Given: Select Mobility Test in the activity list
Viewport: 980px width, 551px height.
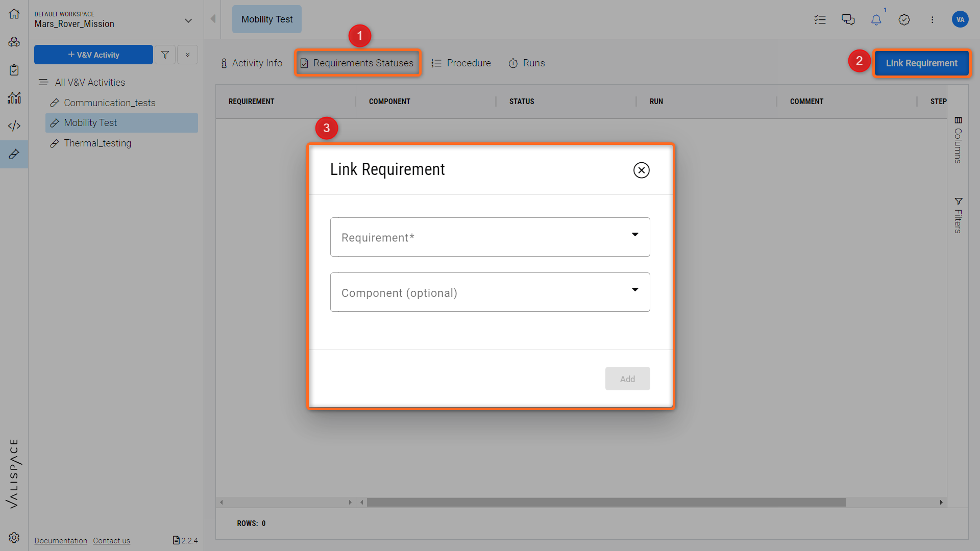Looking at the screenshot, I should [121, 123].
